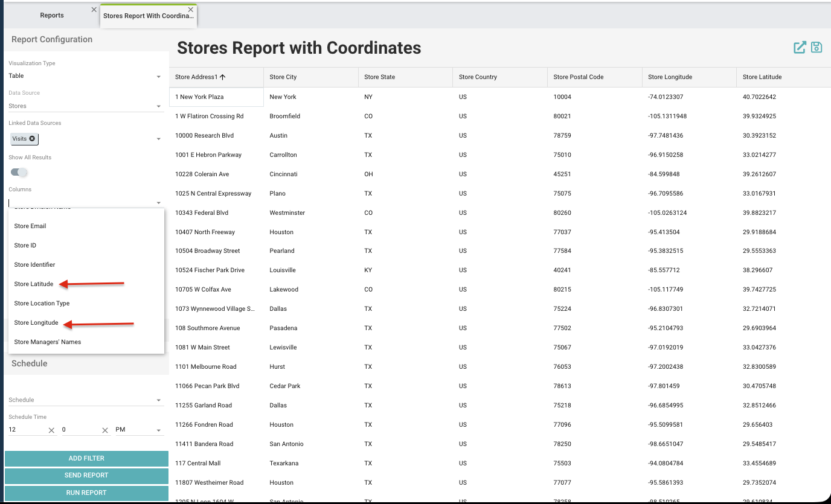Click postal code 77502
The image size is (831, 504).
pyautogui.click(x=595, y=328)
